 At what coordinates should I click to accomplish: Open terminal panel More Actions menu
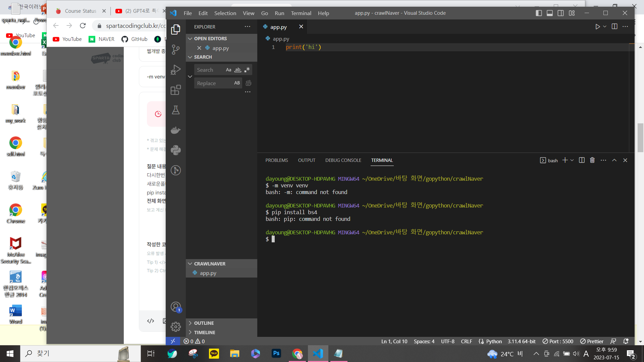[x=603, y=160]
